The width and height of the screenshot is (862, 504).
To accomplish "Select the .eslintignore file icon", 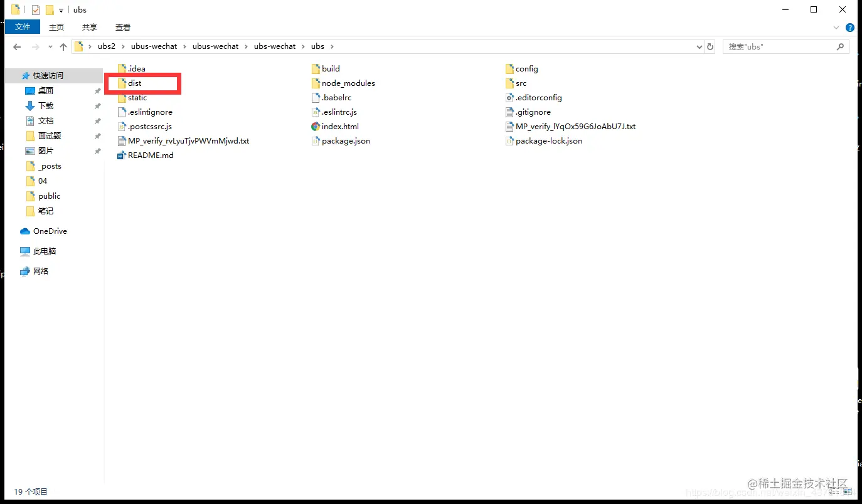I will pos(122,112).
